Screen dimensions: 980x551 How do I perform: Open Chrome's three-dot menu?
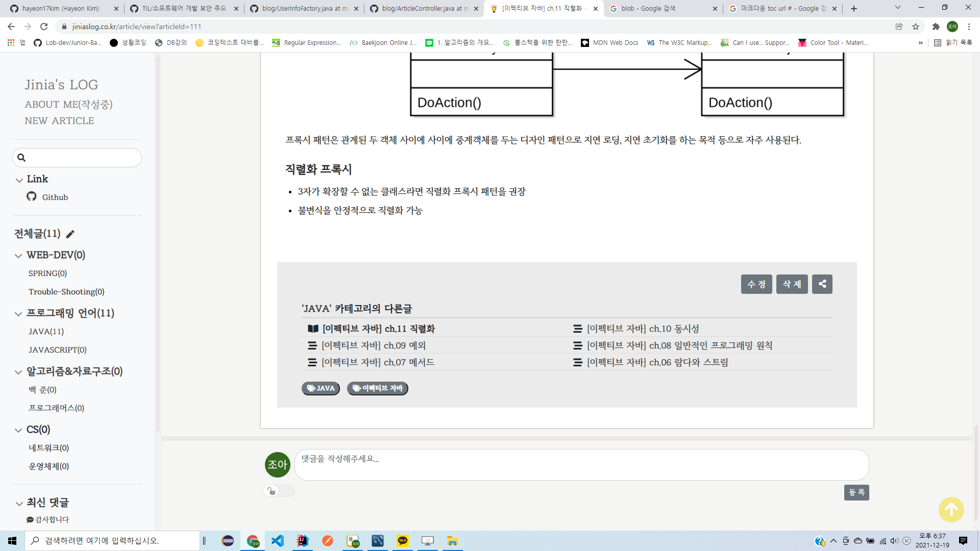point(969,27)
